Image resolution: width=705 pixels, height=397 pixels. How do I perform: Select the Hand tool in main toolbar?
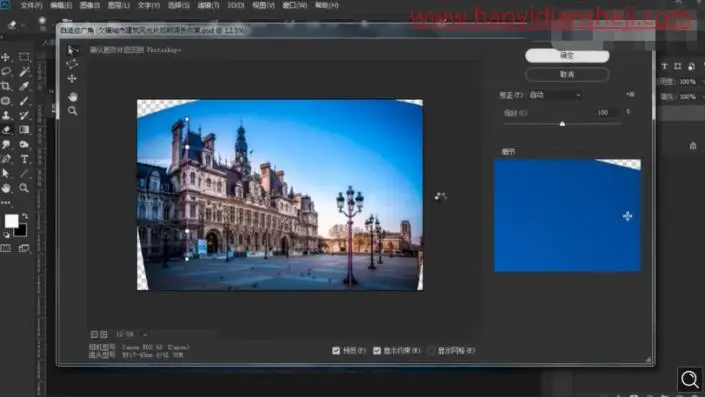pos(6,188)
